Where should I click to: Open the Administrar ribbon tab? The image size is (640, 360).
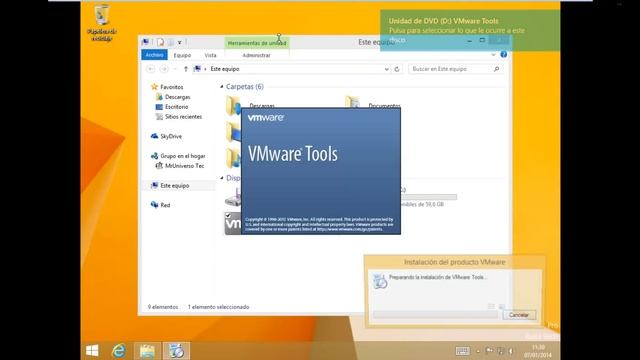256,55
